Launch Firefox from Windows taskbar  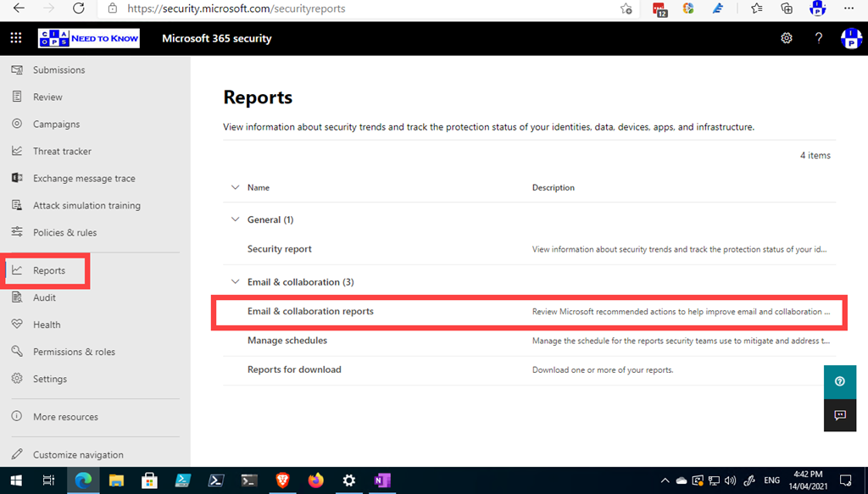pyautogui.click(x=316, y=480)
